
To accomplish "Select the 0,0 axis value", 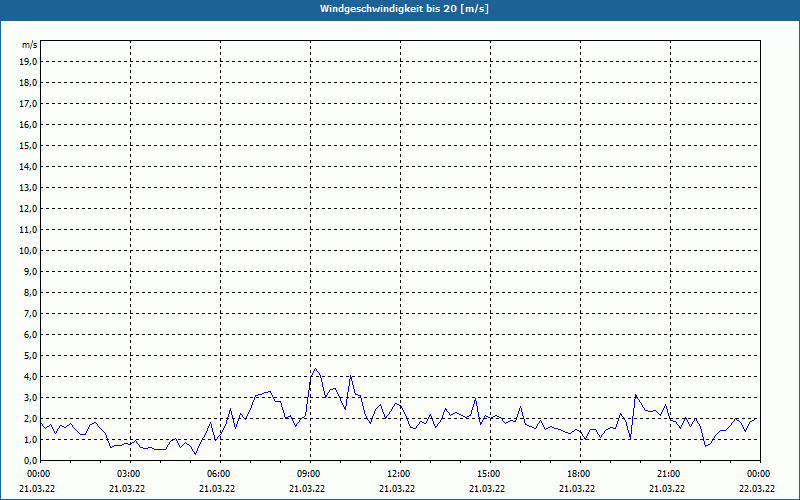I will [x=30, y=460].
